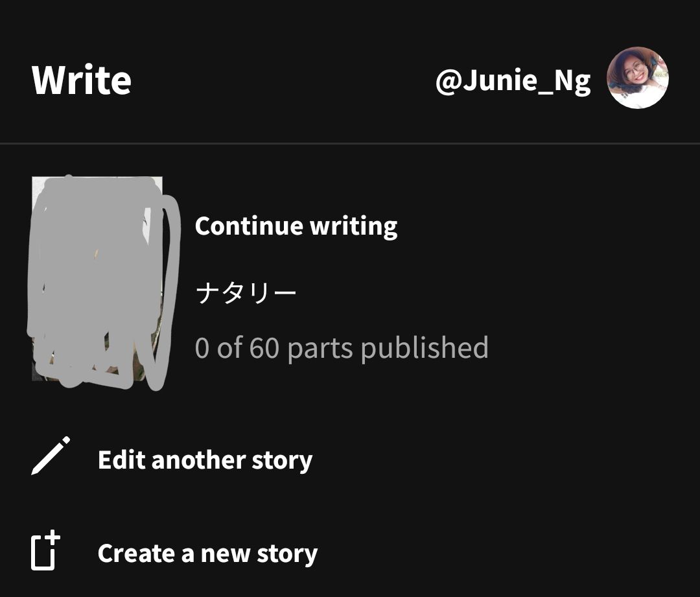Open the current draft's cover thumbnail

pos(97,279)
